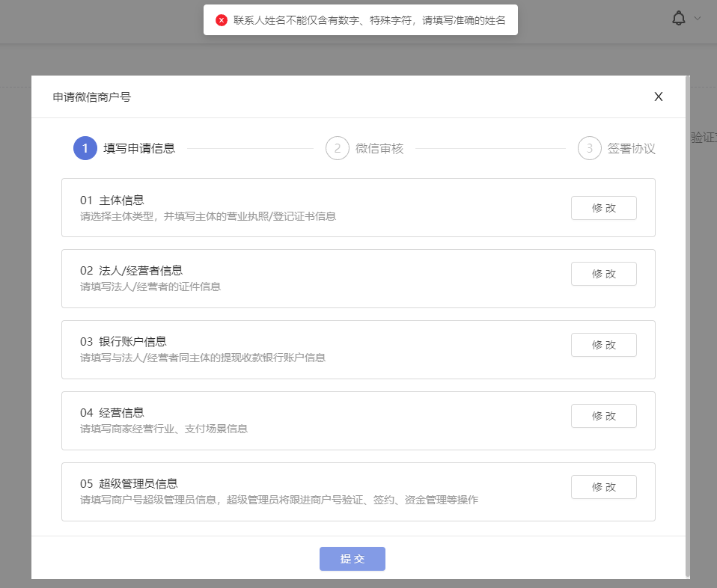
Task: Close the 申请微信商户号 dialog with X
Action: (659, 97)
